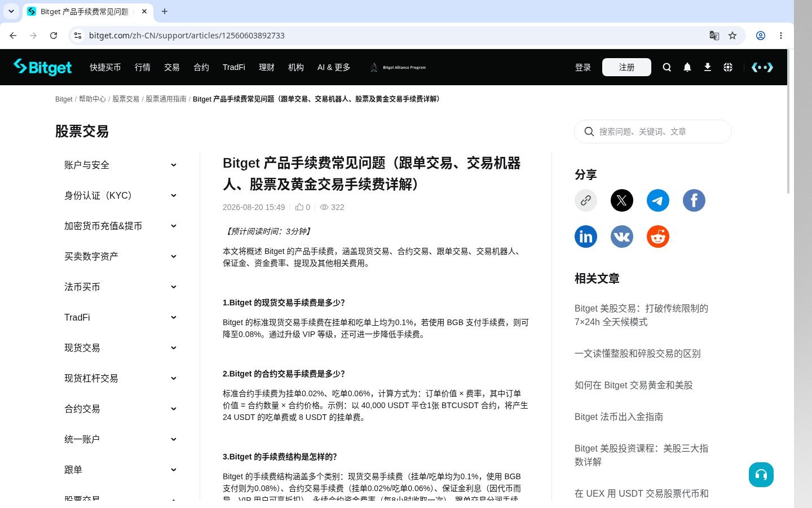Image resolution: width=812 pixels, height=508 pixels.
Task: Expand 现货杠杆交易 category
Action: tap(121, 378)
